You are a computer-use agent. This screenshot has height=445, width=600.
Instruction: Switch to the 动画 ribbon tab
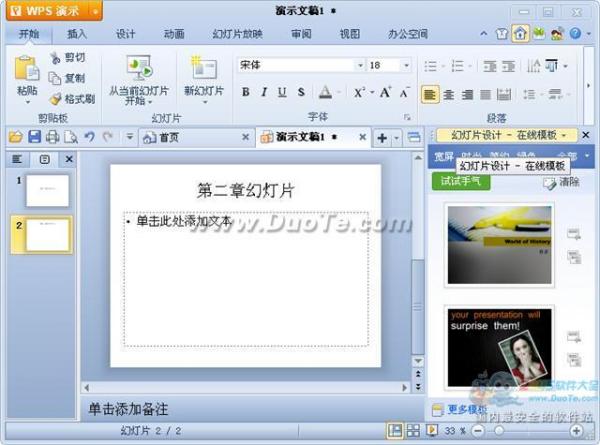point(174,34)
